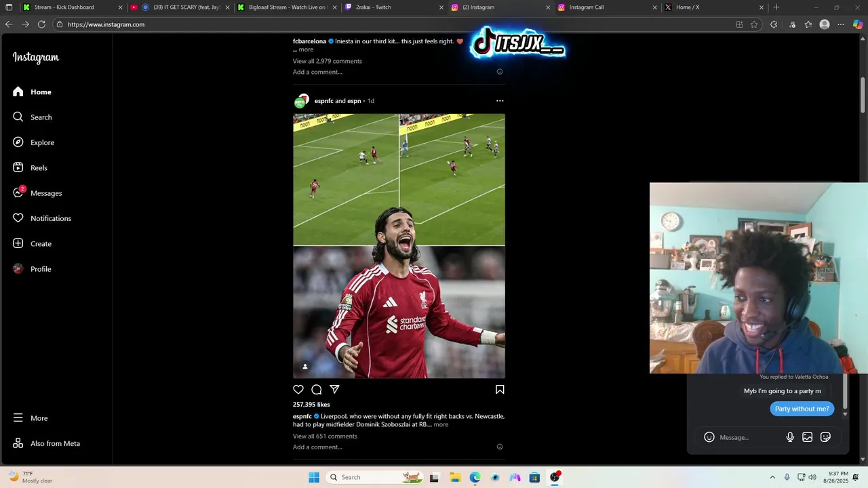Screen dimensions: 868x488
Task: Expand espnfc caption with more
Action: tap(441, 424)
